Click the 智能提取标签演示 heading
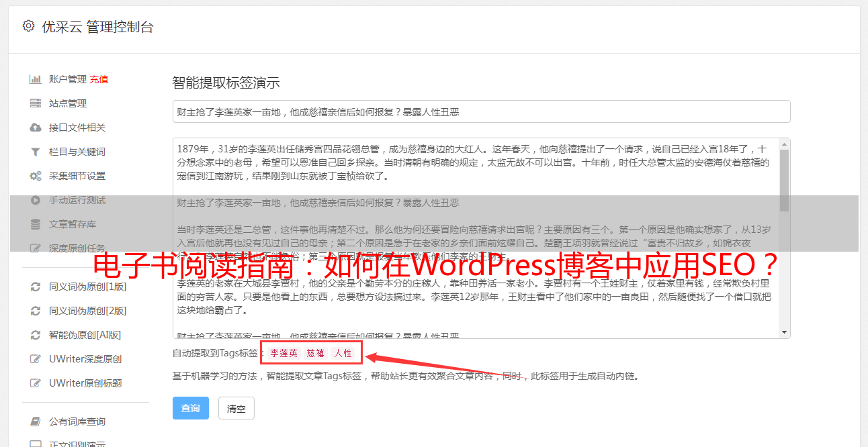Screen dimensions: 868x447 226,83
